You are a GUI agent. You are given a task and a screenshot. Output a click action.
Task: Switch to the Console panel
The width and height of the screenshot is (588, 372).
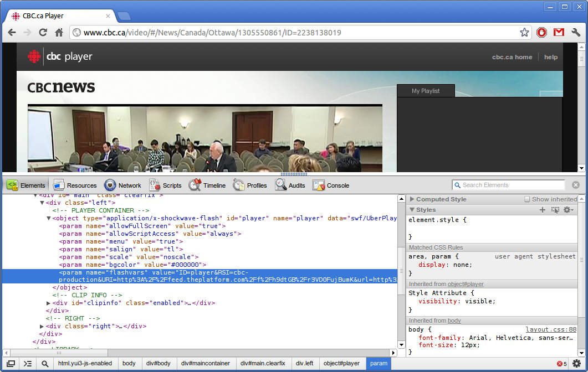331,185
